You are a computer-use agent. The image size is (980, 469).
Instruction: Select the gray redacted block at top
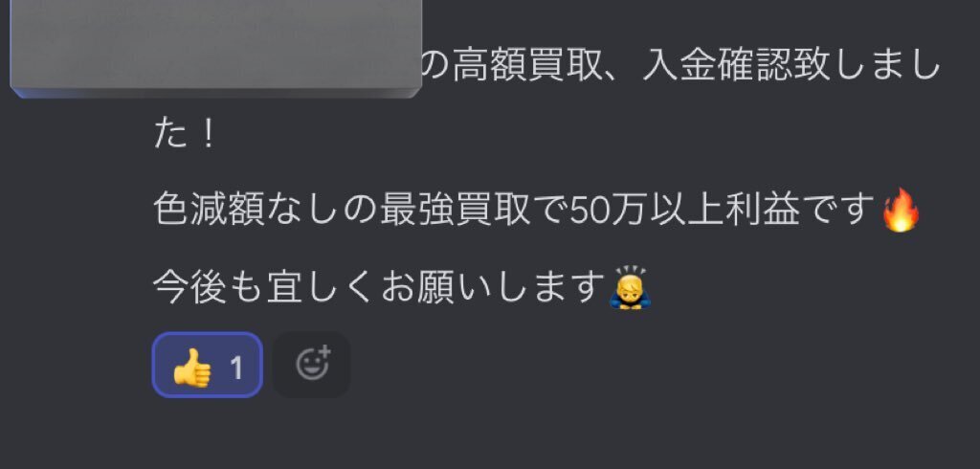[x=216, y=49]
